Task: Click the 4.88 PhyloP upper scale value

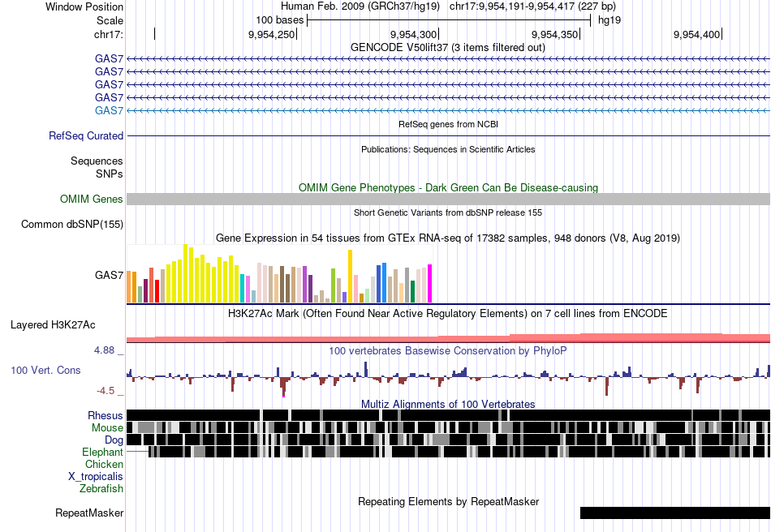Action: click(x=104, y=350)
